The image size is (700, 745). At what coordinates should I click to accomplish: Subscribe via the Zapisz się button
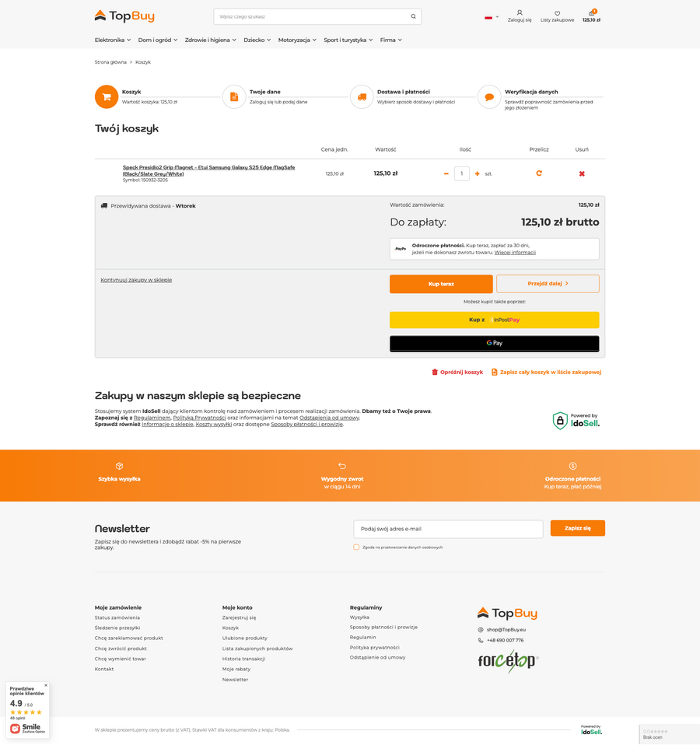[577, 528]
